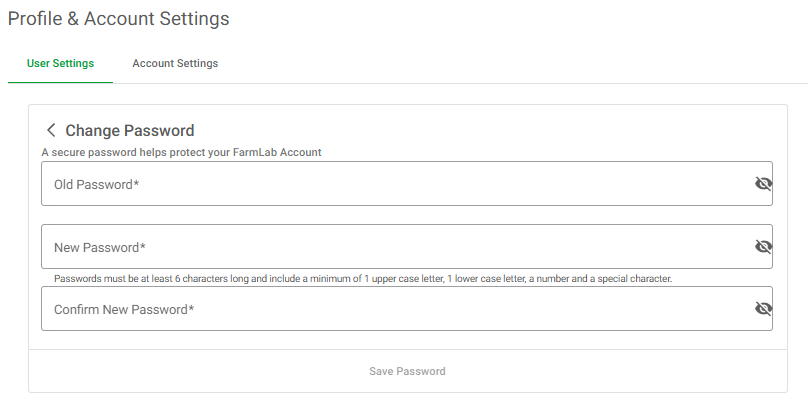Click the password requirements hint text

(362, 278)
